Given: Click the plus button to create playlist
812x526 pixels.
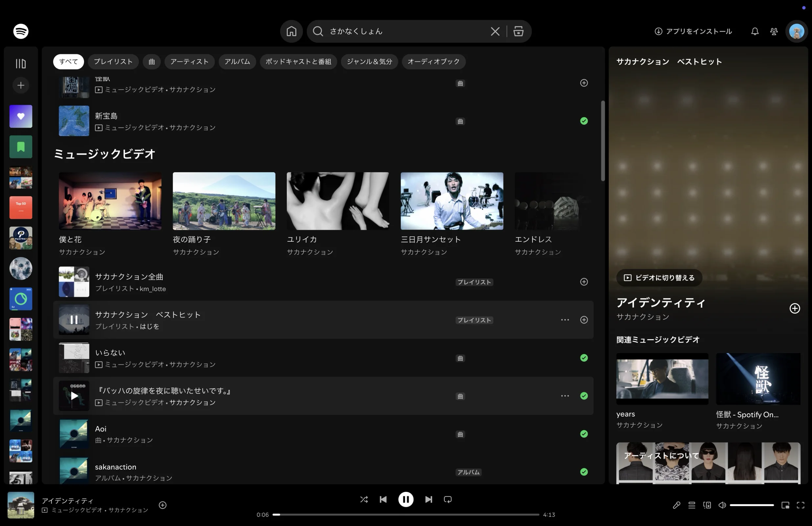Looking at the screenshot, I should click(21, 85).
